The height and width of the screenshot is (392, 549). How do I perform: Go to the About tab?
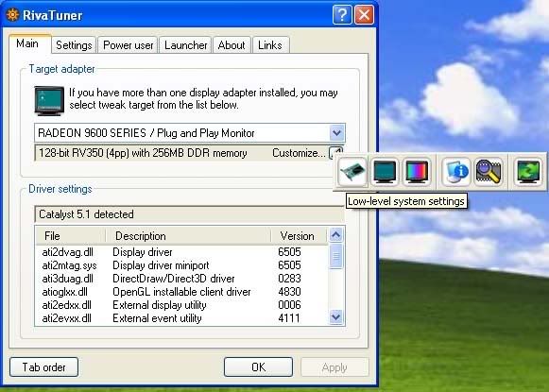tap(232, 45)
